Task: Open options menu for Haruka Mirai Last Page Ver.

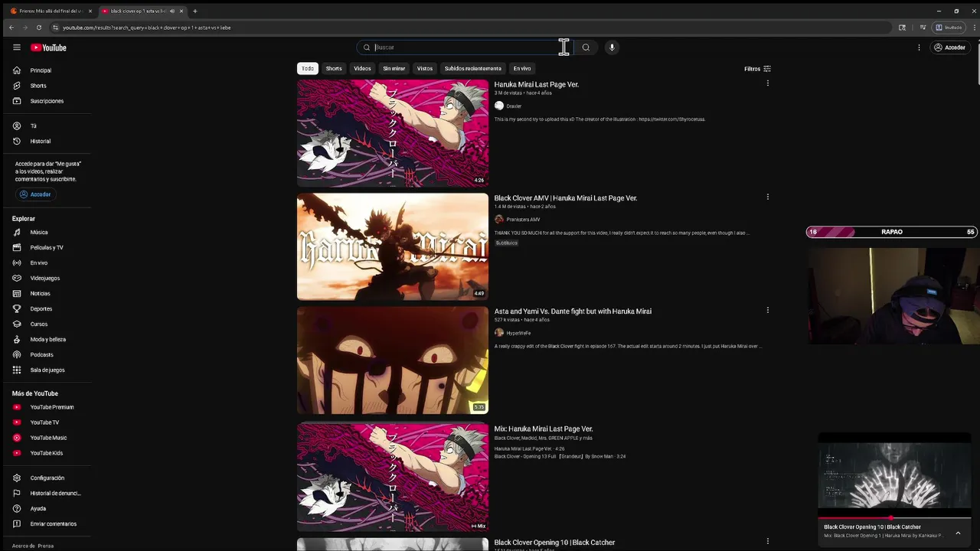Action: tap(767, 83)
